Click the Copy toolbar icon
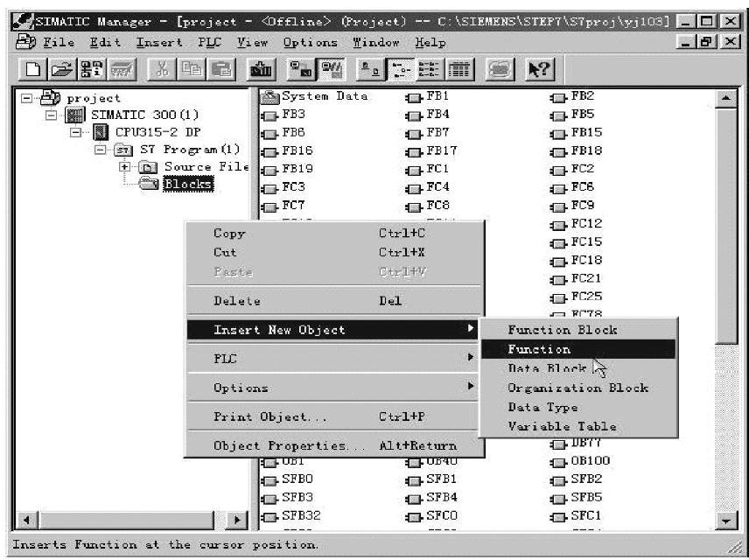 click(191, 70)
